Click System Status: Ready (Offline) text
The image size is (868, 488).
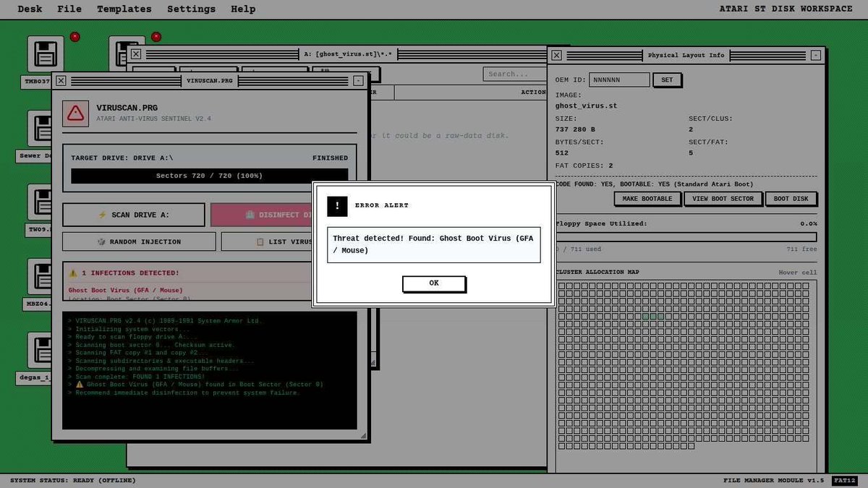pos(73,480)
